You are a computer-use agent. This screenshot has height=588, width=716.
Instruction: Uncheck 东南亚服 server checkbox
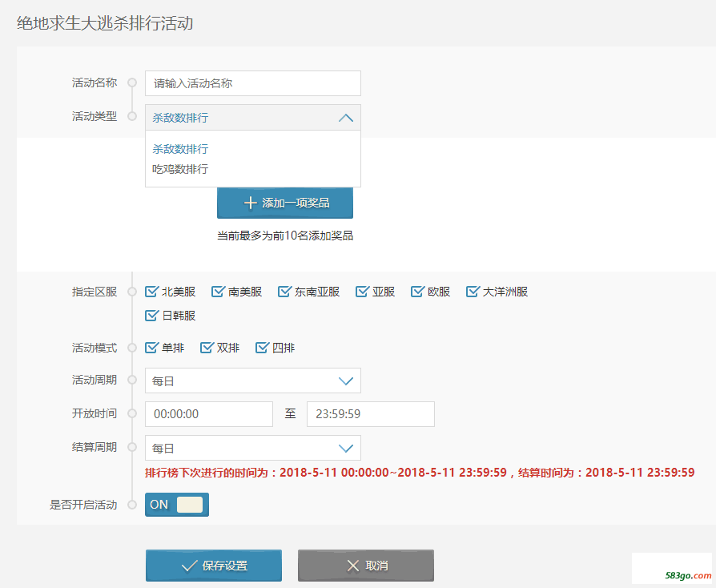[x=284, y=292]
